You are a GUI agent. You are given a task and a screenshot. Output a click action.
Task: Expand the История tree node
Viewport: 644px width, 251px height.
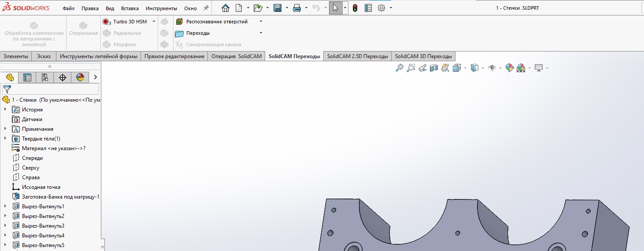[5, 110]
